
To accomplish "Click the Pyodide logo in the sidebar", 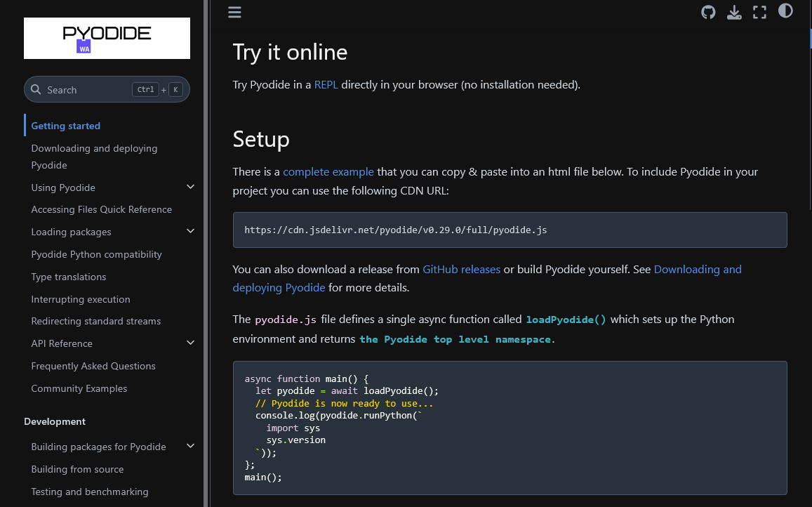I will coord(107,38).
